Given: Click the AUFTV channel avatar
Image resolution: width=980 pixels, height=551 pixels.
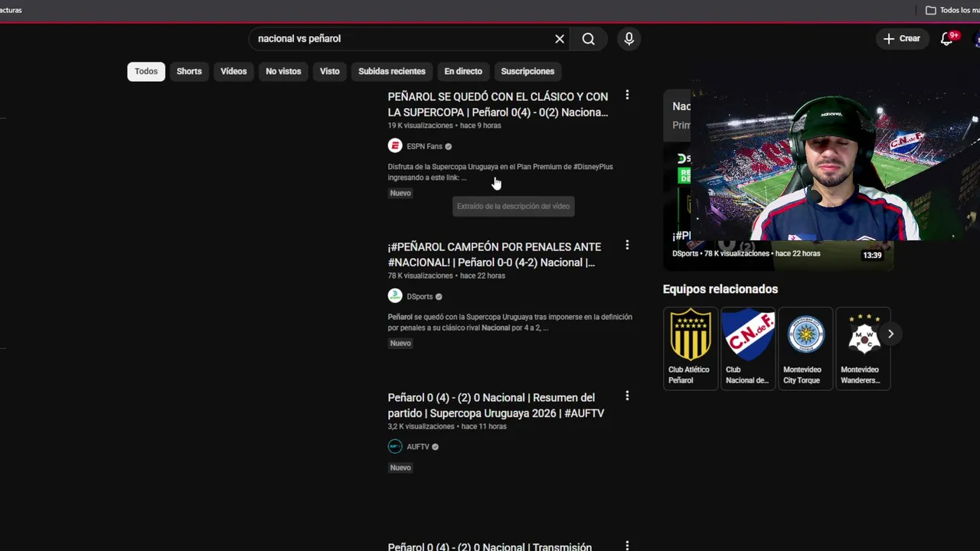Looking at the screenshot, I should pos(395,447).
